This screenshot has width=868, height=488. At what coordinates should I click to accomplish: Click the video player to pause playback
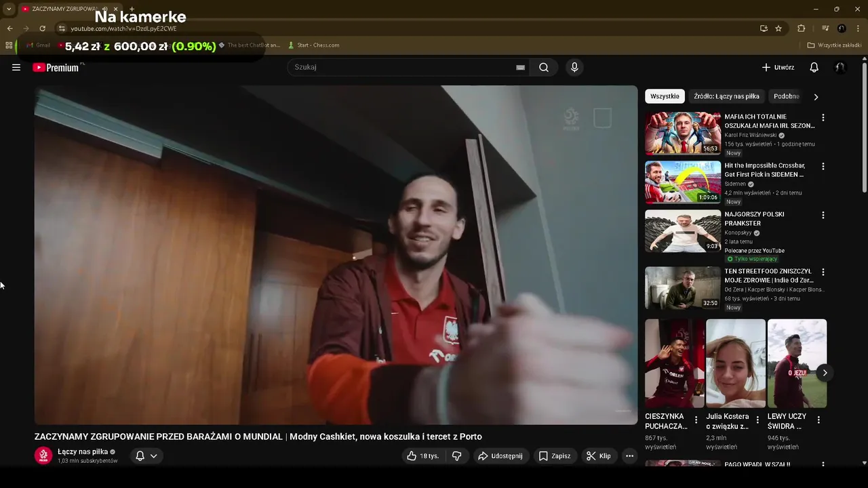pyautogui.click(x=336, y=255)
